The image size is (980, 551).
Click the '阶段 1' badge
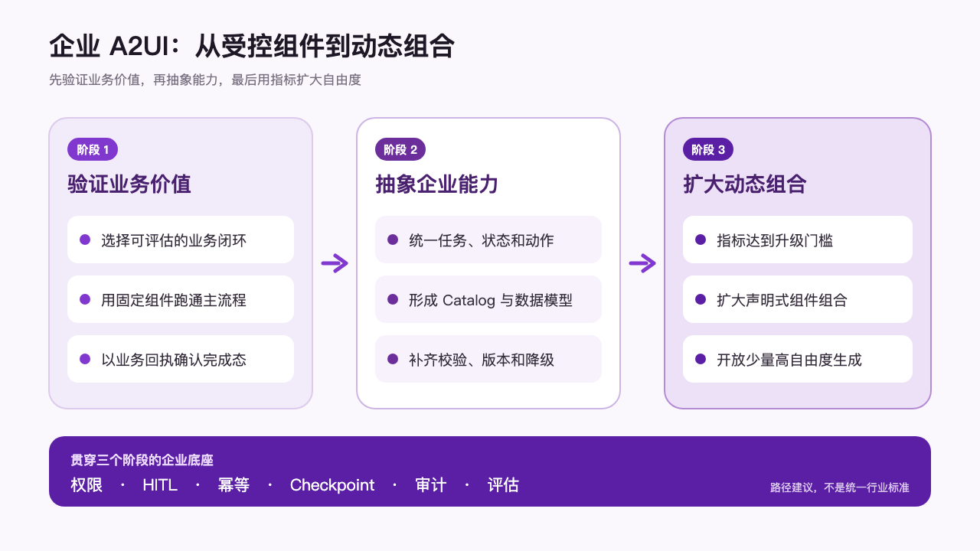[x=93, y=149]
